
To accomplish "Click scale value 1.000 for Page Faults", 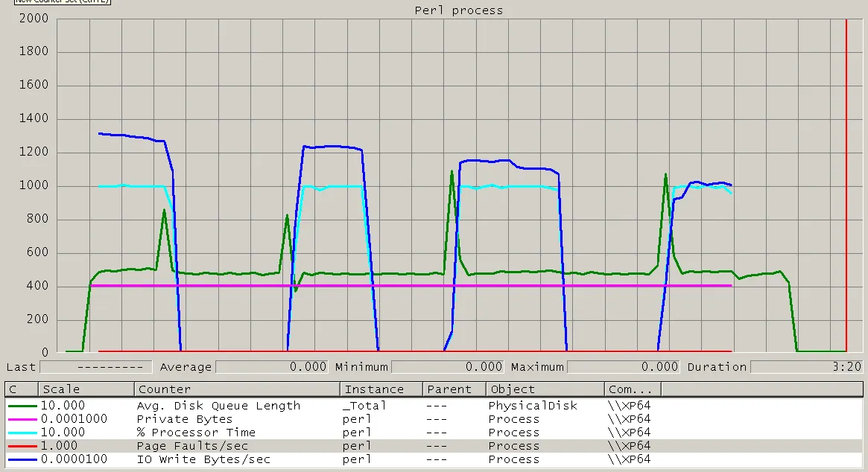I will click(x=59, y=445).
